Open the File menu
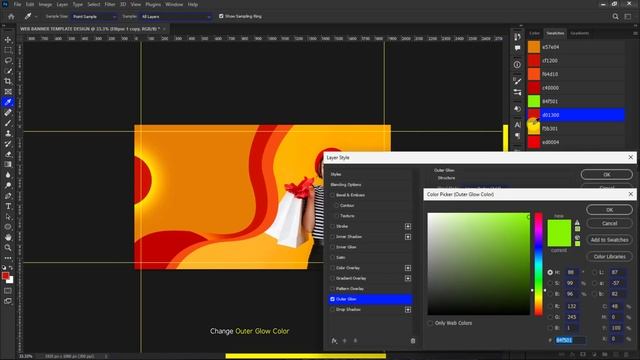The height and width of the screenshot is (360, 640). pyautogui.click(x=17, y=4)
